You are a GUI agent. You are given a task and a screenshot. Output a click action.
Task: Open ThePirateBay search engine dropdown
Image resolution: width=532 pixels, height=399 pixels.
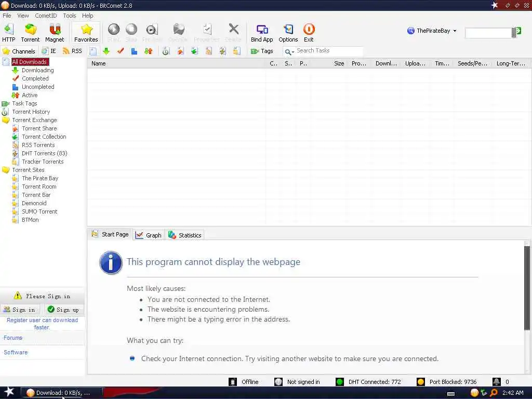coord(432,31)
